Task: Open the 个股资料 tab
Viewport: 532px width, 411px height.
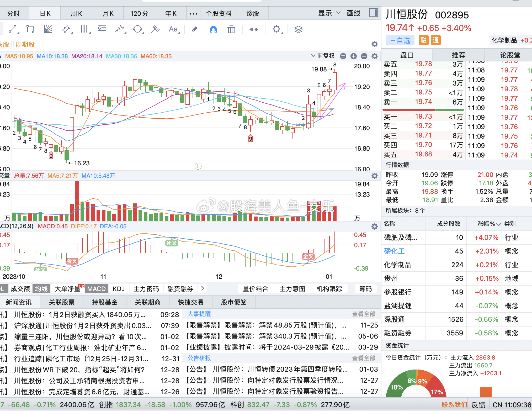Action: click(x=219, y=13)
